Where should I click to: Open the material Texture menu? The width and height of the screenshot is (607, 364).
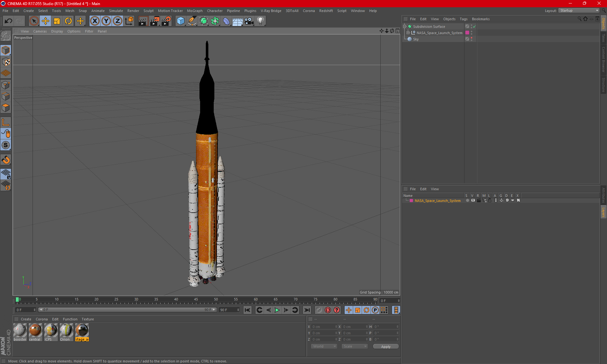88,319
